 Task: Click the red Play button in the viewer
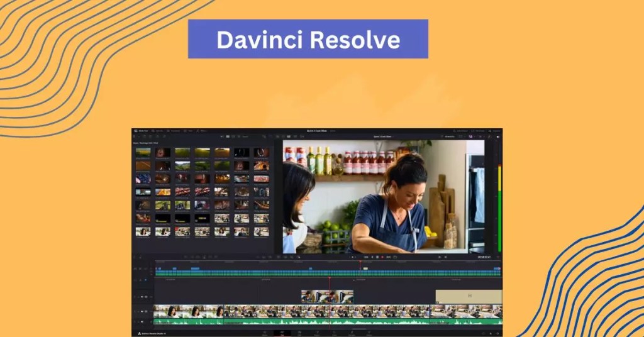382,257
